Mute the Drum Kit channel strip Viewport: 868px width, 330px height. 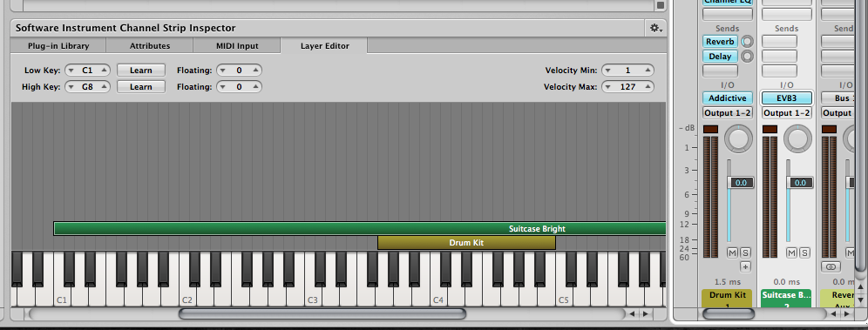pos(732,253)
